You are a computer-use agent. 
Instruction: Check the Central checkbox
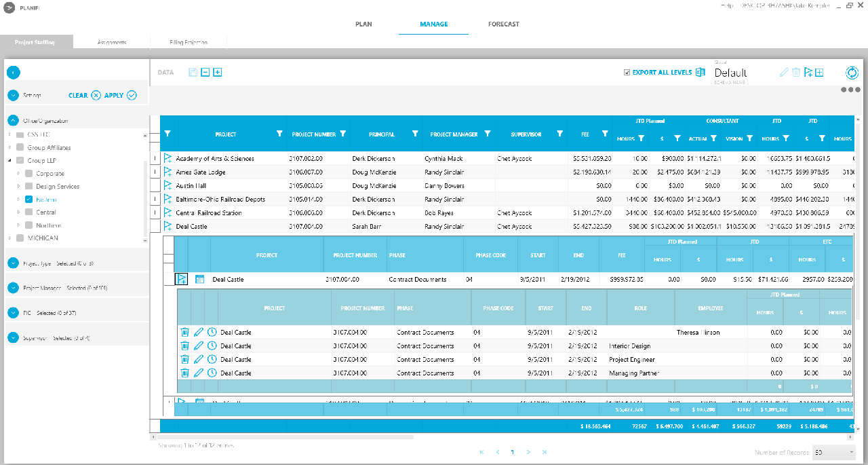(x=28, y=212)
